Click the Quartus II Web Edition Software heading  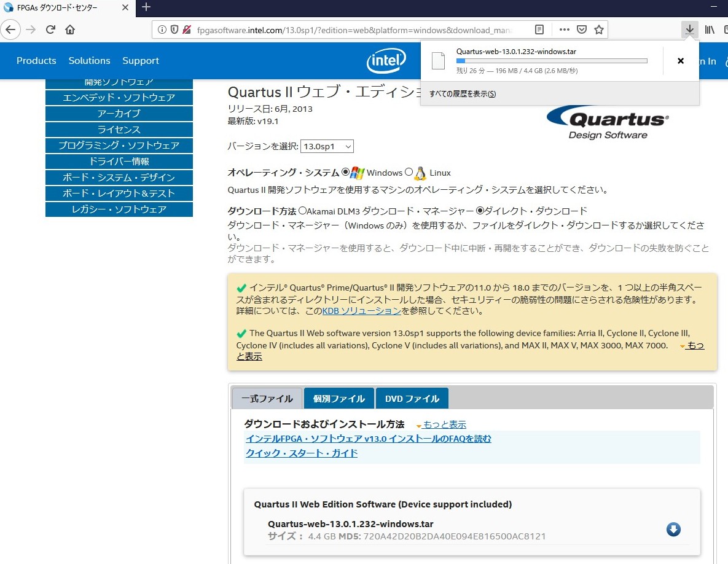(383, 504)
